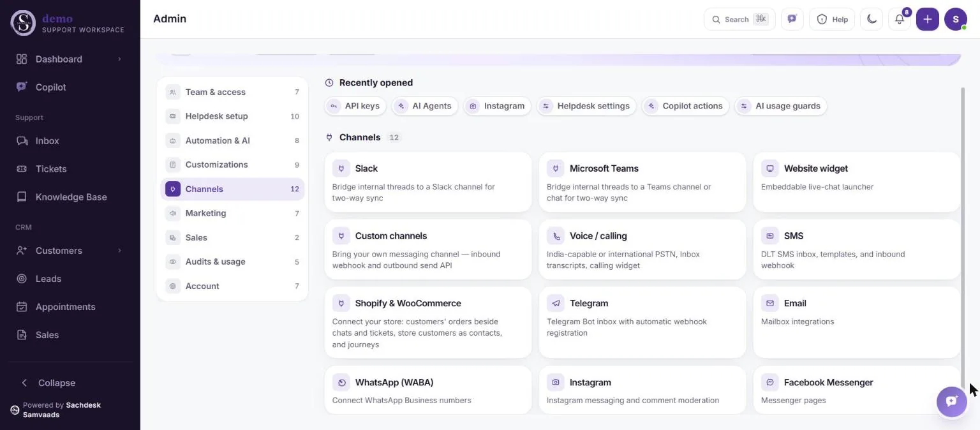980x430 pixels.
Task: Open recently opened API keys chip
Action: (355, 106)
